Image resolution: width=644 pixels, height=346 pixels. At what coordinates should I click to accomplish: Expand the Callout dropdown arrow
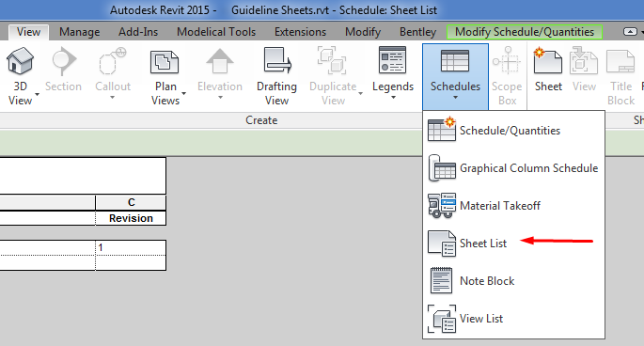click(113, 98)
